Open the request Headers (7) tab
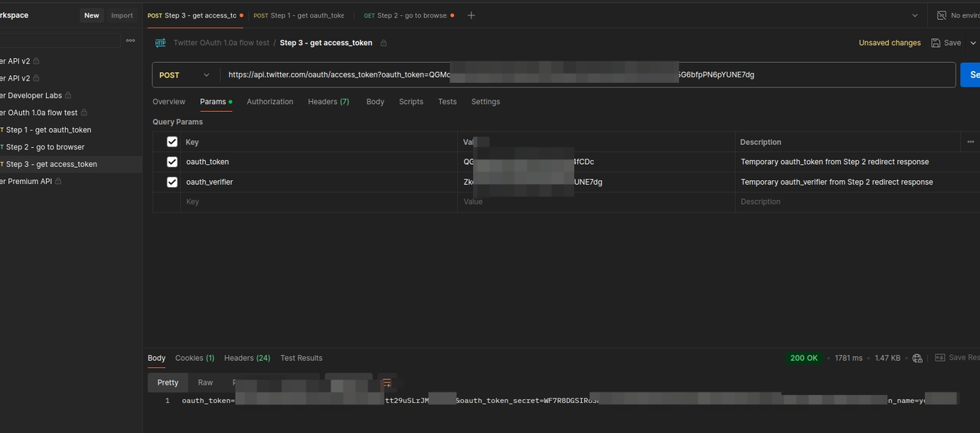980x433 pixels. (328, 102)
